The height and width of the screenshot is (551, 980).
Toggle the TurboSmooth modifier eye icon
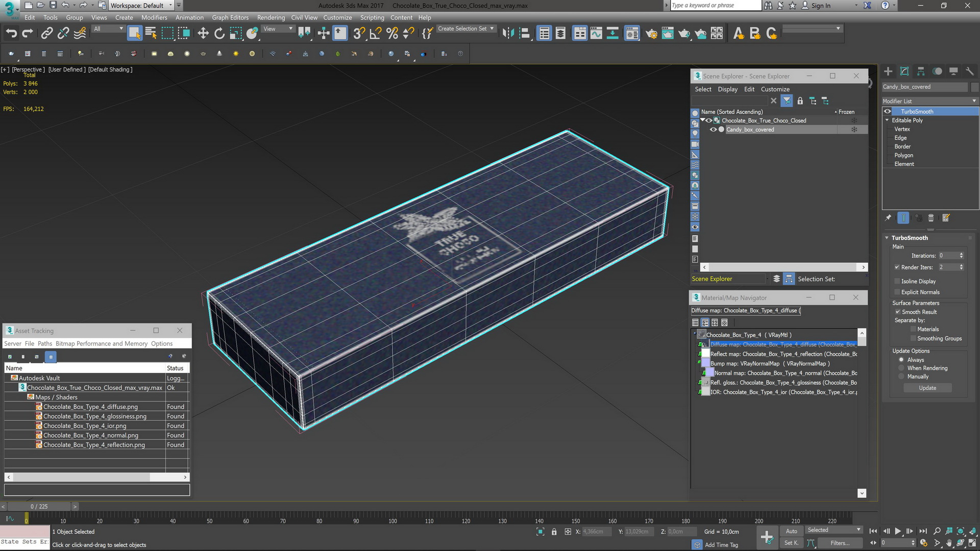pos(888,112)
